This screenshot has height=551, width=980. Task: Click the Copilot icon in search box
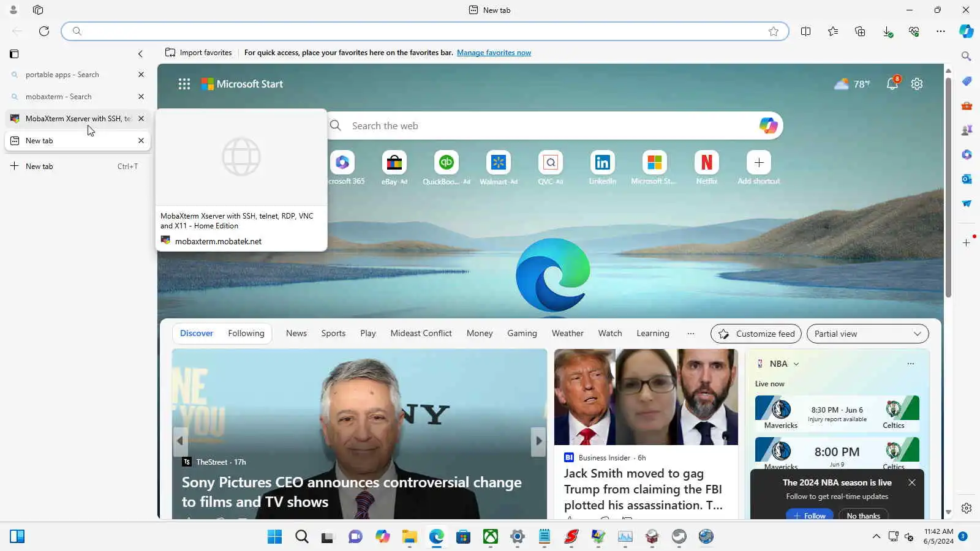(x=768, y=126)
